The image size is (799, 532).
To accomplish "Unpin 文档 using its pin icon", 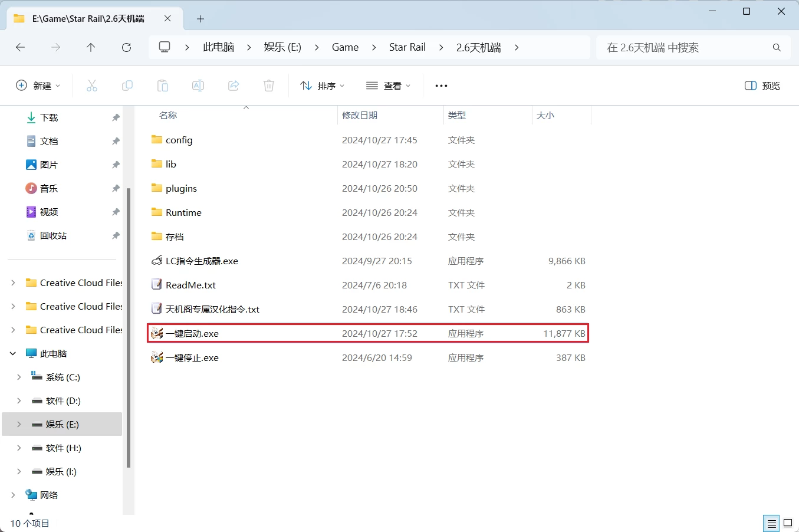I will coord(116,141).
